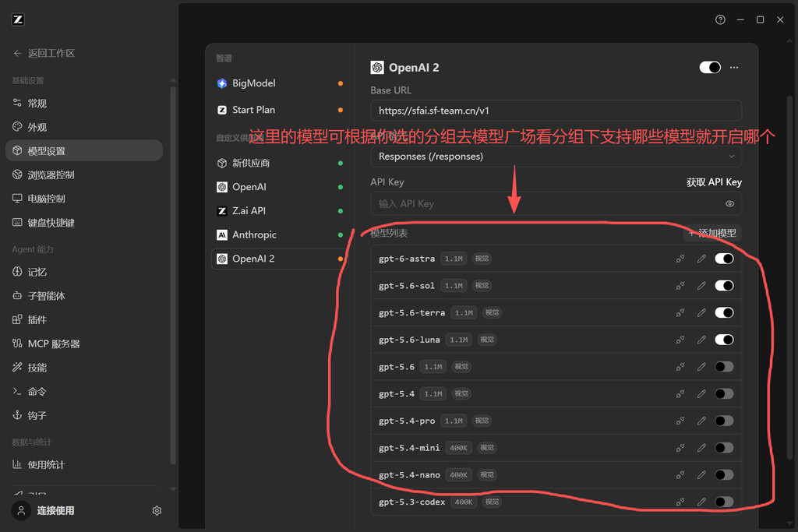798x532 pixels.
Task: Open the help question-mark icon
Action: pos(720,19)
